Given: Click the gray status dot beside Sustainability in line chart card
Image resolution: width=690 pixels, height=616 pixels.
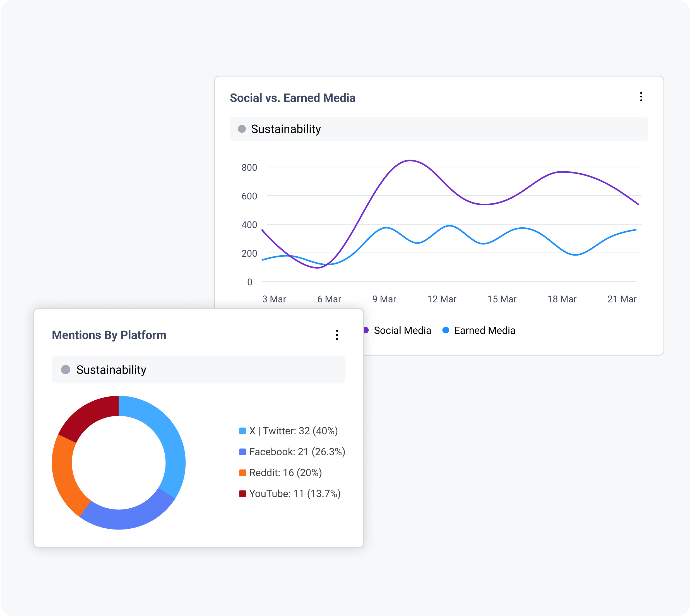Looking at the screenshot, I should pyautogui.click(x=242, y=129).
